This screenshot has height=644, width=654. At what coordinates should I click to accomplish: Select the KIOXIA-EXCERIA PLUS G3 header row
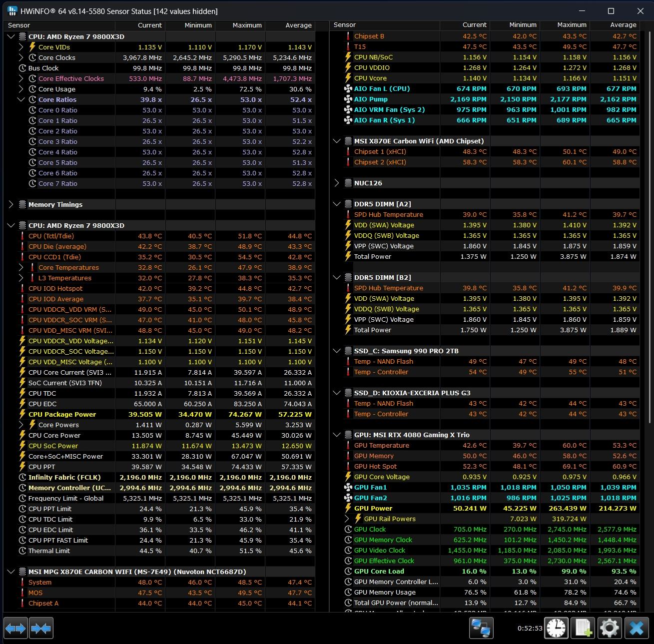click(x=485, y=393)
